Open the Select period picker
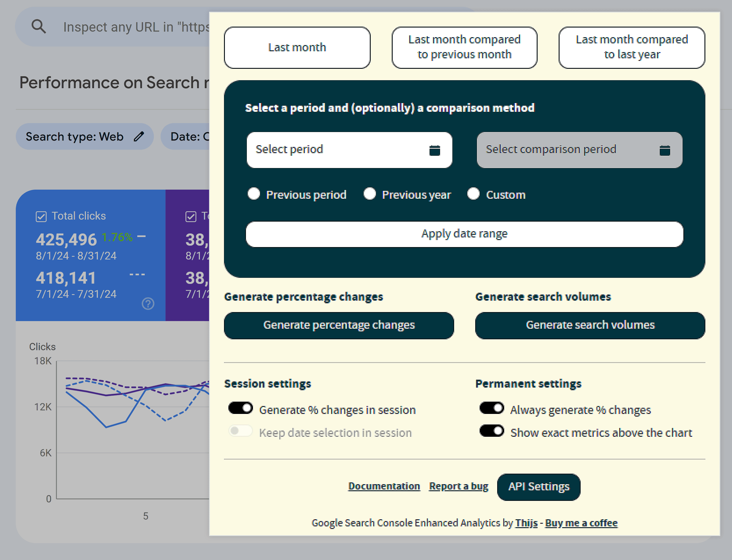This screenshot has width=732, height=560. click(x=333, y=150)
